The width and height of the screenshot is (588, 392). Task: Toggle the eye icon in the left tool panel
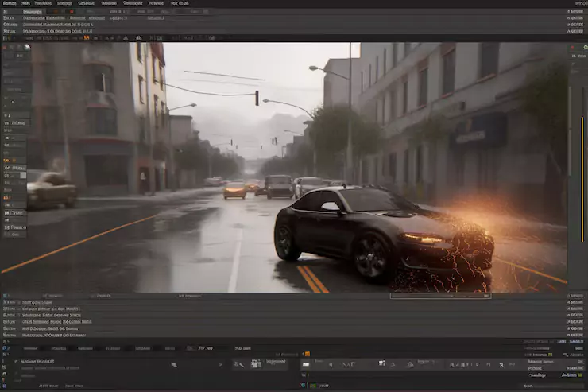point(6,138)
